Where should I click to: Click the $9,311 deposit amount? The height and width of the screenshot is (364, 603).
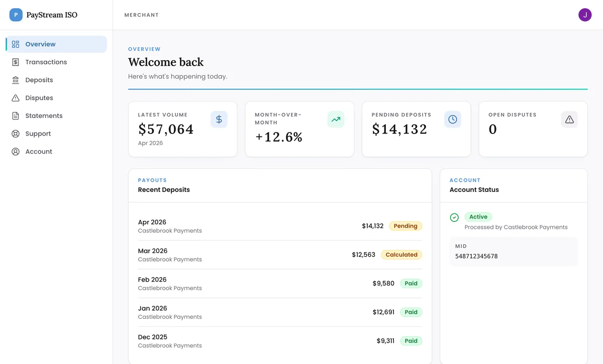point(385,341)
